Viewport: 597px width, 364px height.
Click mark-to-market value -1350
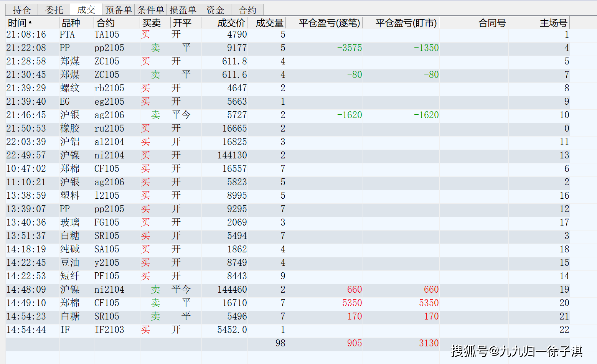coord(426,48)
